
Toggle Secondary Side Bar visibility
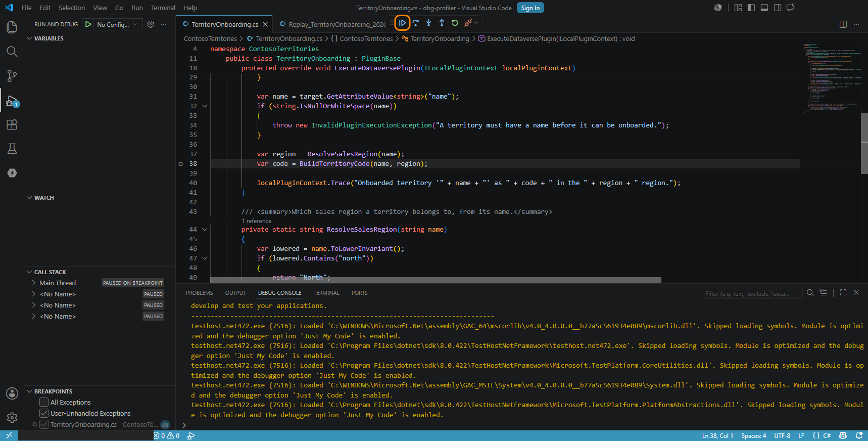778,8
